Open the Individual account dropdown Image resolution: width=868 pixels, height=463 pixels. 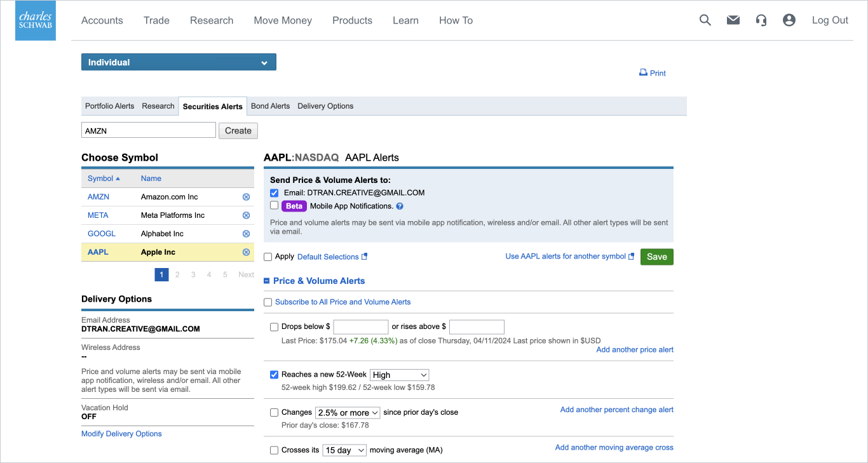[179, 62]
